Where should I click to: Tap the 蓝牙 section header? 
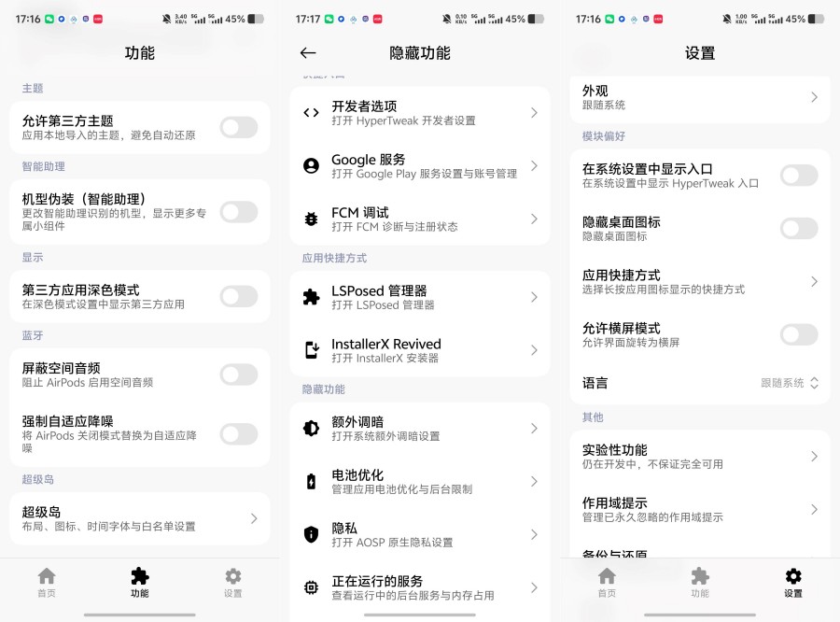(32, 335)
